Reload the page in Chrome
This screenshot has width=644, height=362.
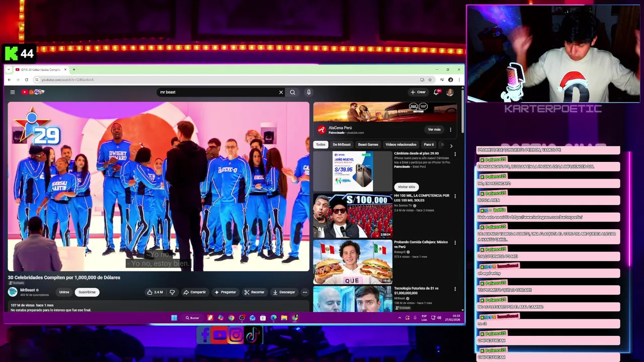[27, 79]
